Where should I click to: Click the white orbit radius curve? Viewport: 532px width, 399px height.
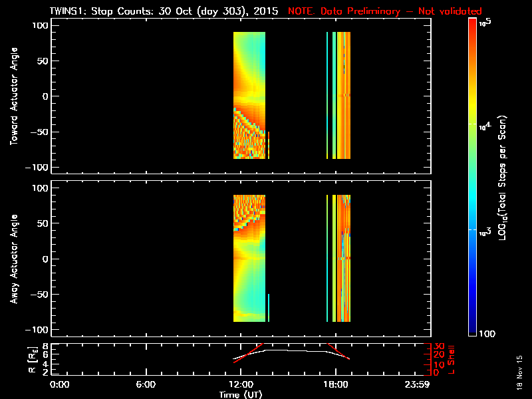tap(293, 349)
